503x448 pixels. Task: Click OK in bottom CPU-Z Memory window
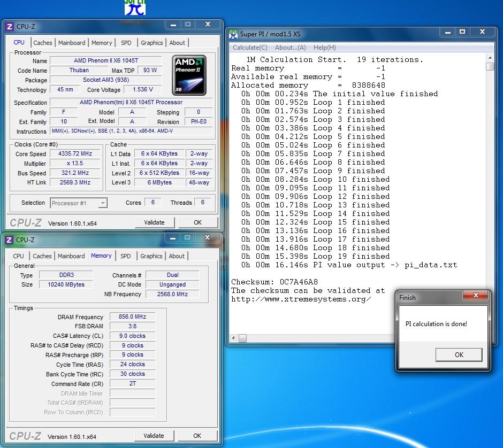coord(197,436)
